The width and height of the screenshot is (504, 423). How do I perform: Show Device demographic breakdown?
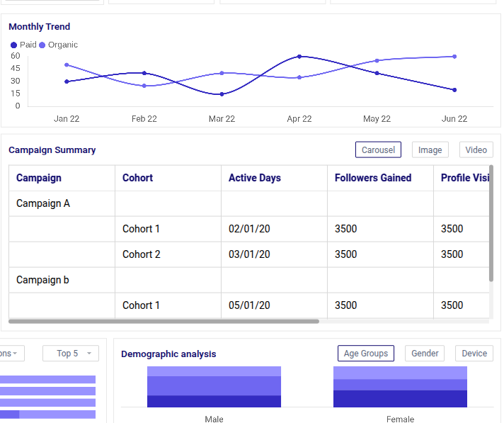(474, 354)
